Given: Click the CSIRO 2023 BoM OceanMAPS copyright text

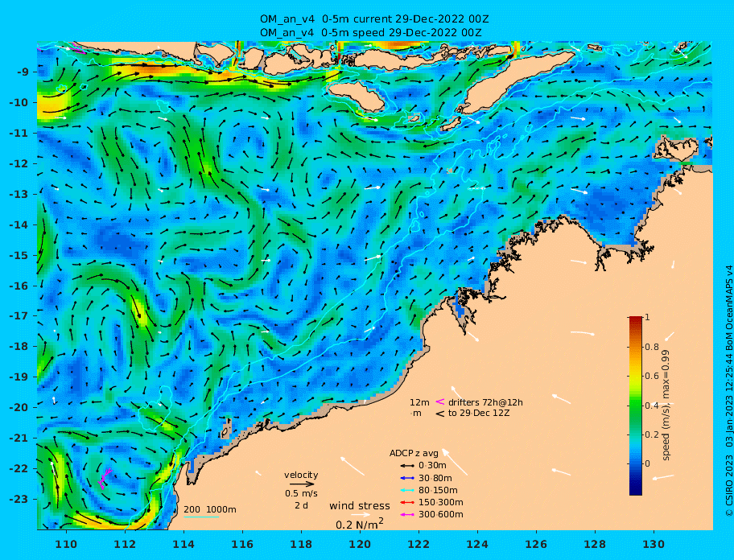Looking at the screenshot, I should [x=729, y=391].
